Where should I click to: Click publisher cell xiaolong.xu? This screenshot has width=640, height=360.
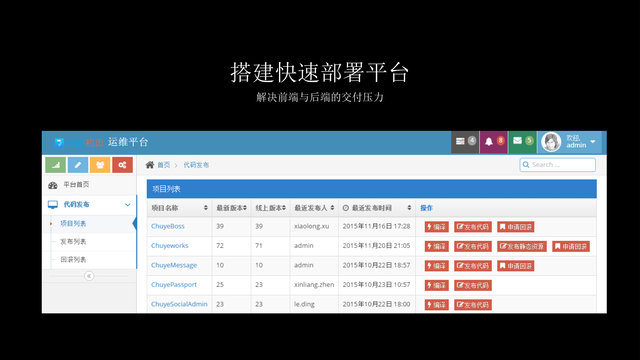pos(311,226)
